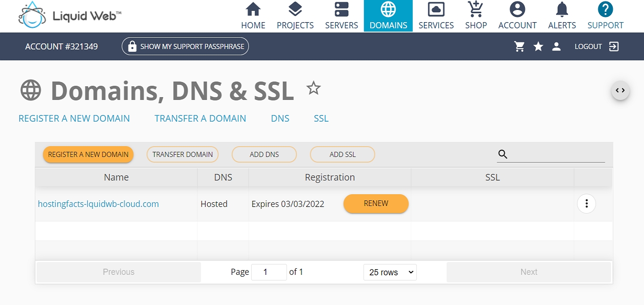The height and width of the screenshot is (305, 644).
Task: Sort table by DNS column
Action: click(223, 177)
